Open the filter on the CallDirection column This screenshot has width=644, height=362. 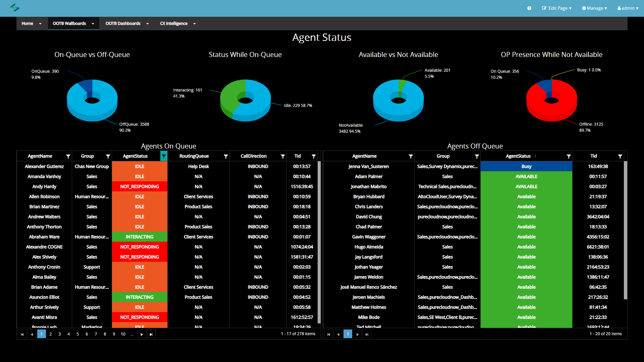[283, 156]
